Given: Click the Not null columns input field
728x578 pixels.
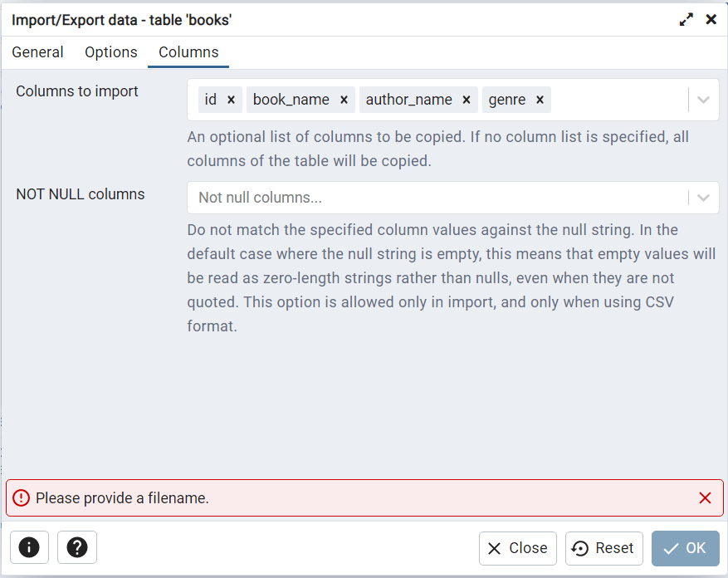Looking at the screenshot, I should pos(432,198).
